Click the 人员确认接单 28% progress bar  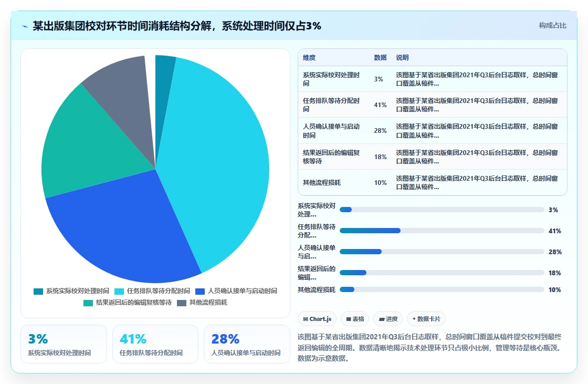442,252
